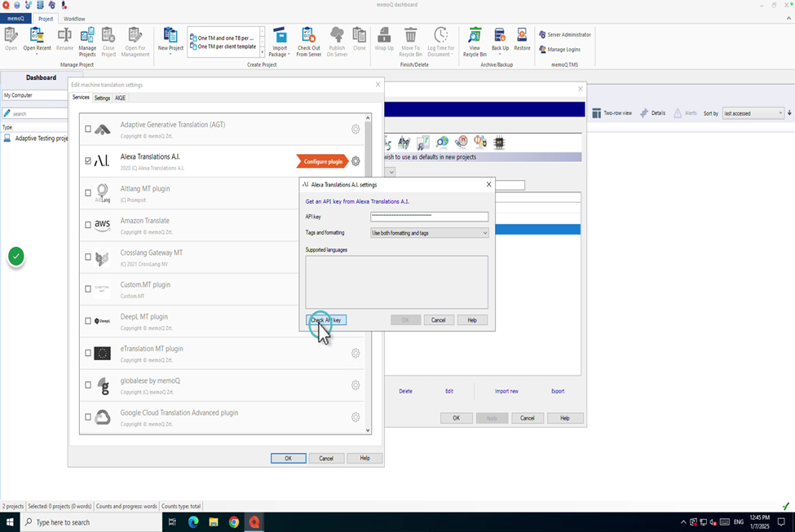Open small dropdown below resource console icons
The image size is (795, 532).
(x=391, y=172)
